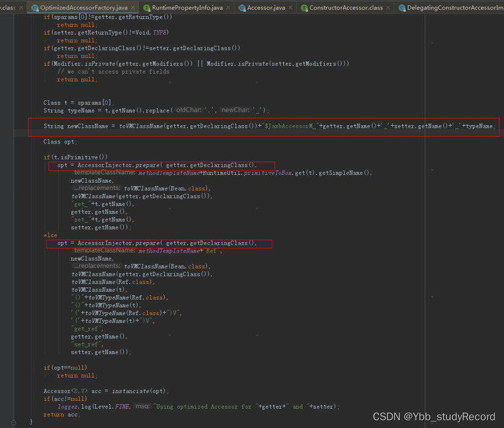Click the 'Class t = sparams[0];' line
This screenshot has height=428, width=504.
pos(79,102)
